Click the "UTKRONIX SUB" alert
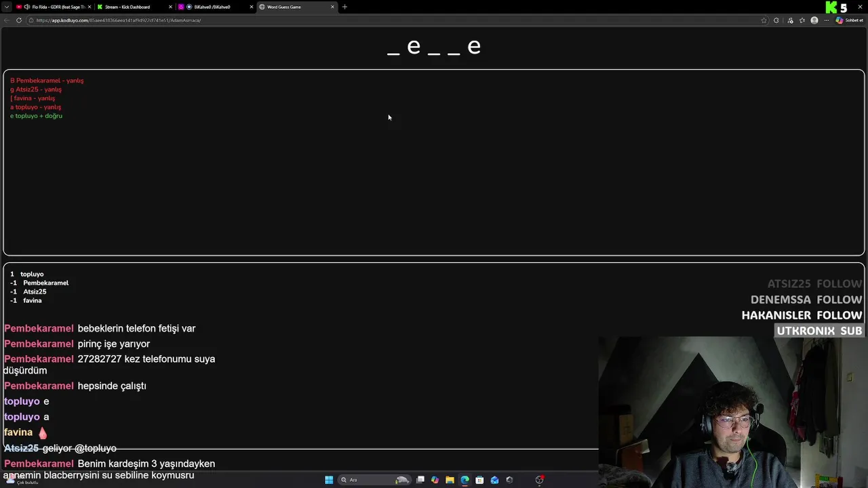The height and width of the screenshot is (488, 868). point(819,331)
